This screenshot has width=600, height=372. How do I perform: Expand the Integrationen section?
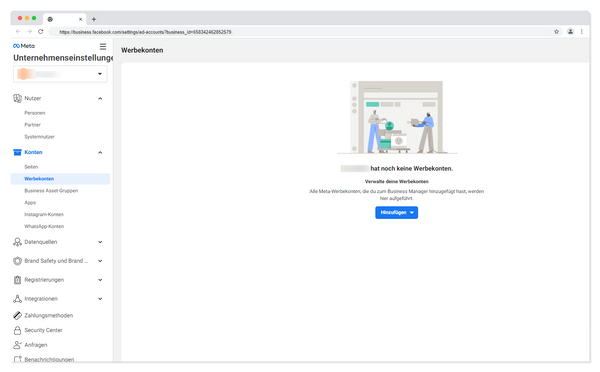100,299
